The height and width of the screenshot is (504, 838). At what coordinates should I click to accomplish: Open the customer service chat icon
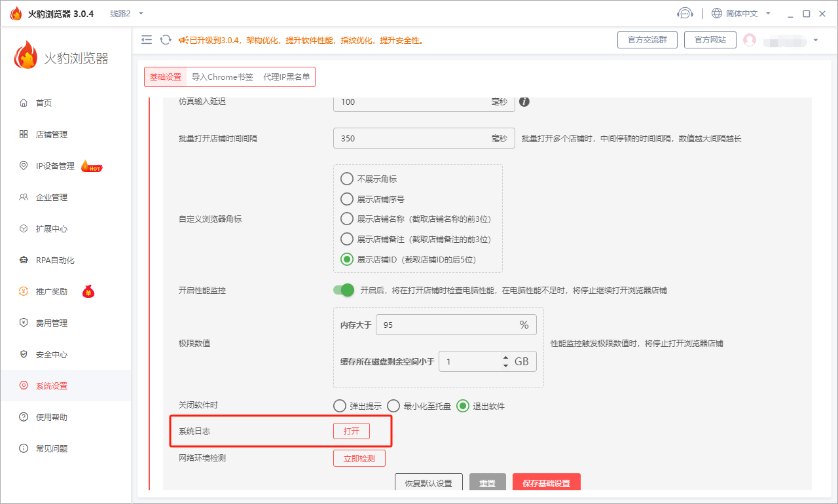[x=685, y=12]
